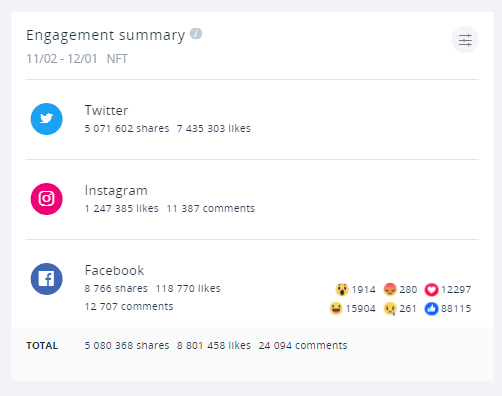Click the TOTAL row label
This screenshot has height=396, width=502.
point(42,346)
